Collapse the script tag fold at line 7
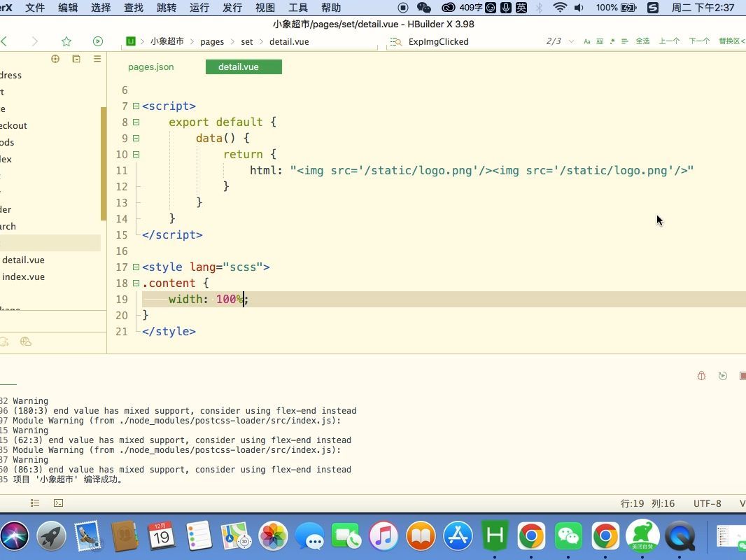 tap(136, 106)
